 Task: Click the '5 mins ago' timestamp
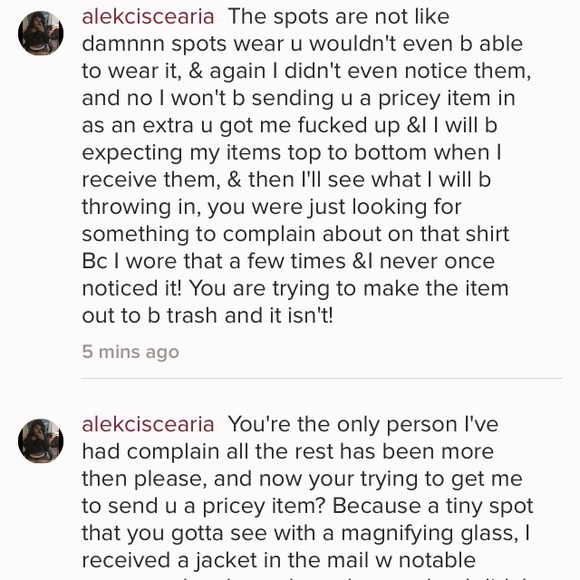tap(131, 352)
